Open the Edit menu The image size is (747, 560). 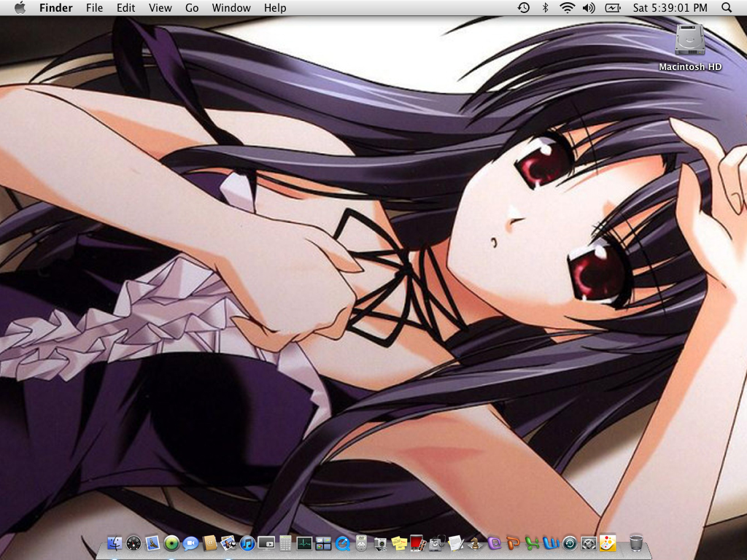125,8
